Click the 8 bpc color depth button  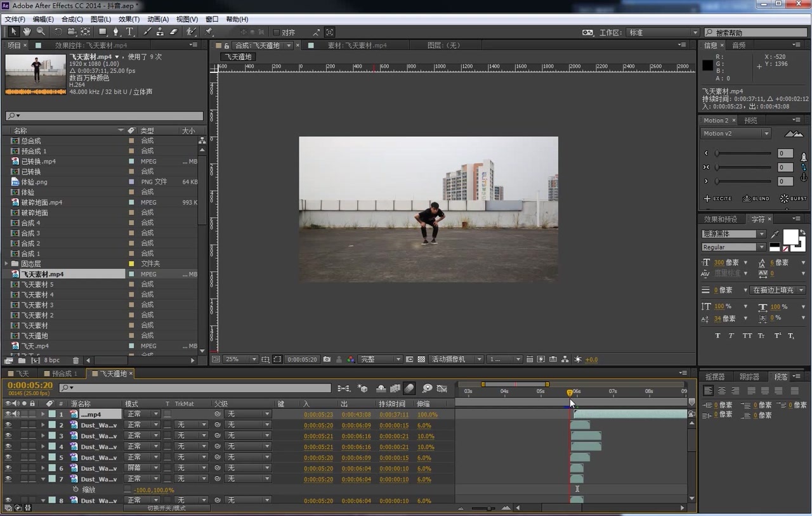click(52, 360)
